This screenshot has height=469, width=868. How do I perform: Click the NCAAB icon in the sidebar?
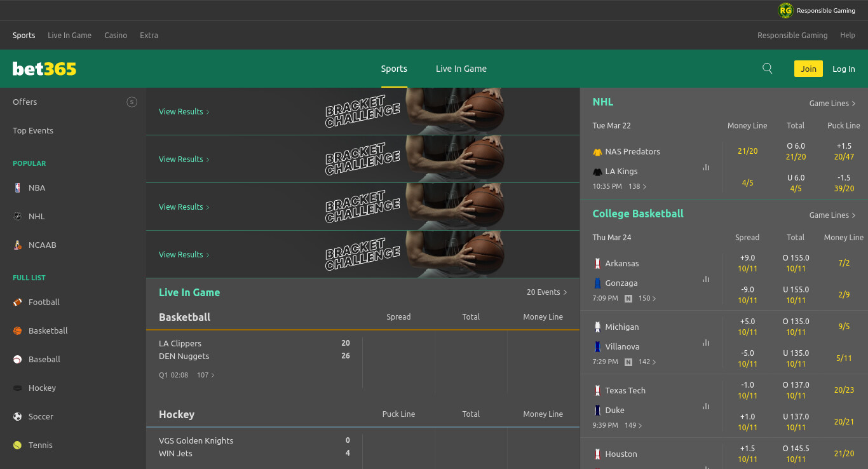click(x=17, y=245)
